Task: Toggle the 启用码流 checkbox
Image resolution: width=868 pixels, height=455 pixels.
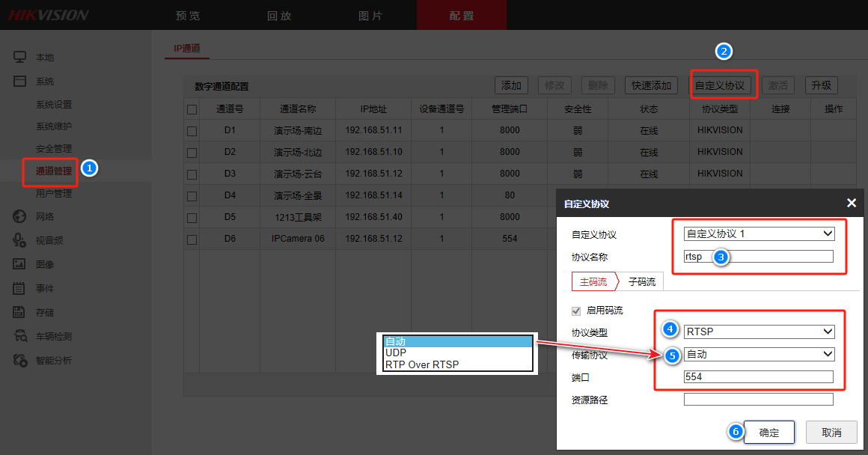Action: click(x=575, y=311)
